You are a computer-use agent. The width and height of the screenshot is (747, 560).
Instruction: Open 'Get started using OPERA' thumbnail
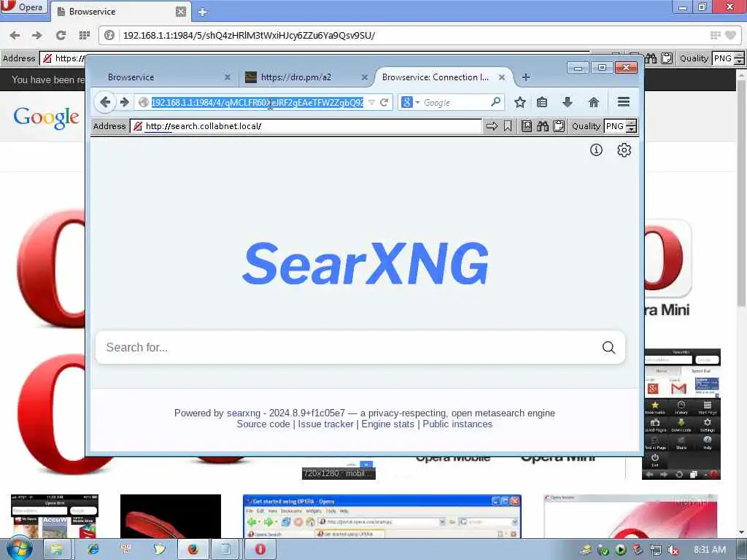pos(382,516)
